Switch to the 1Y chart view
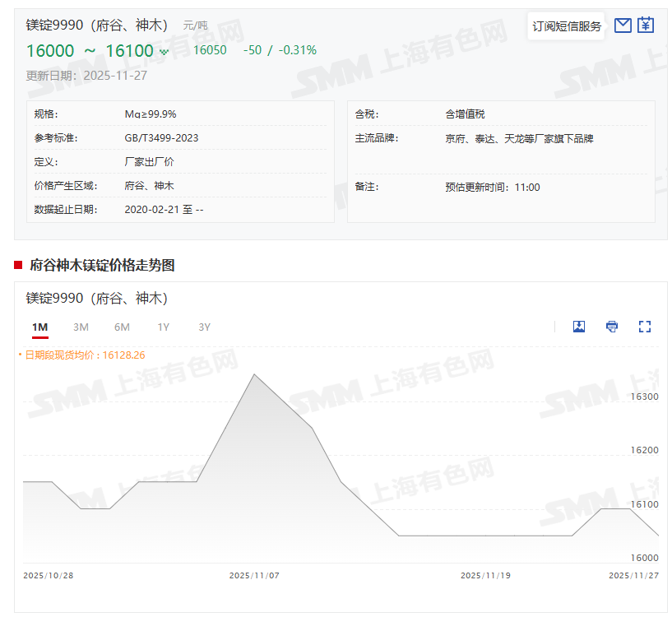This screenshot has height=617, width=672. tap(164, 327)
